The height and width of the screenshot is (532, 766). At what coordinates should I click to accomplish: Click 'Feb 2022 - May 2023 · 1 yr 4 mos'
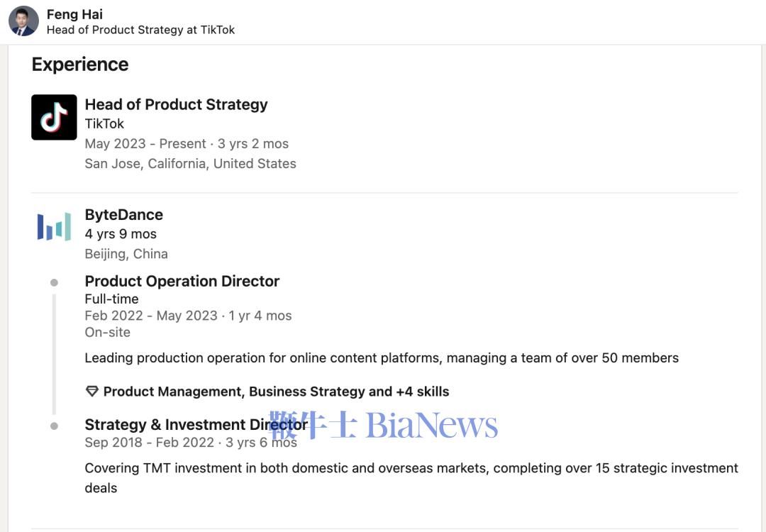(188, 316)
